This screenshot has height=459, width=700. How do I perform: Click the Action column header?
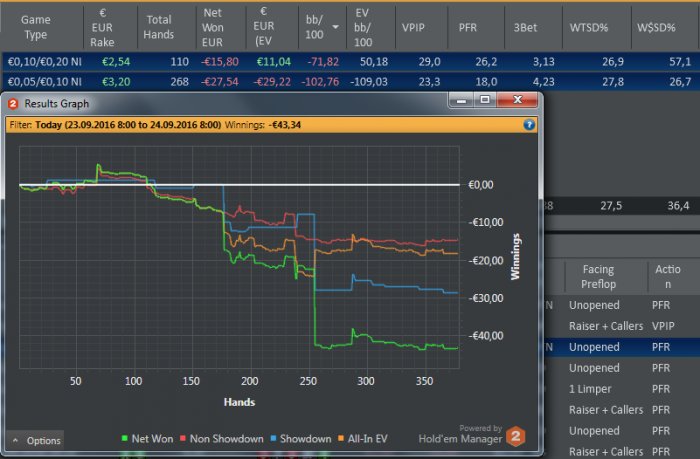667,276
